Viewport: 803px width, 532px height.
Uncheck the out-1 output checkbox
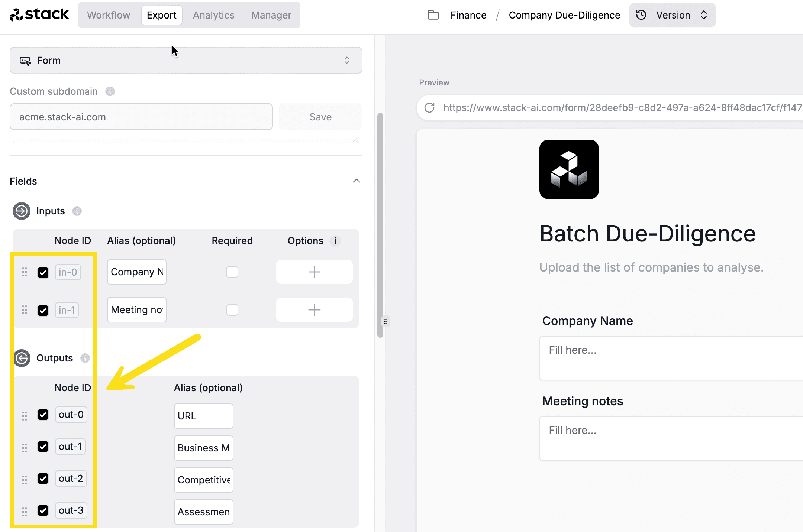coord(43,447)
